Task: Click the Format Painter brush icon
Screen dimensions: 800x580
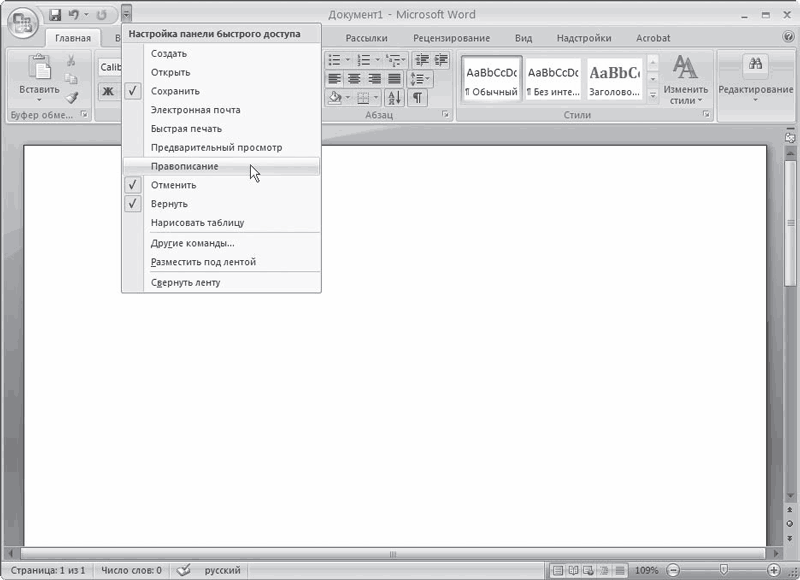Action: point(72,97)
